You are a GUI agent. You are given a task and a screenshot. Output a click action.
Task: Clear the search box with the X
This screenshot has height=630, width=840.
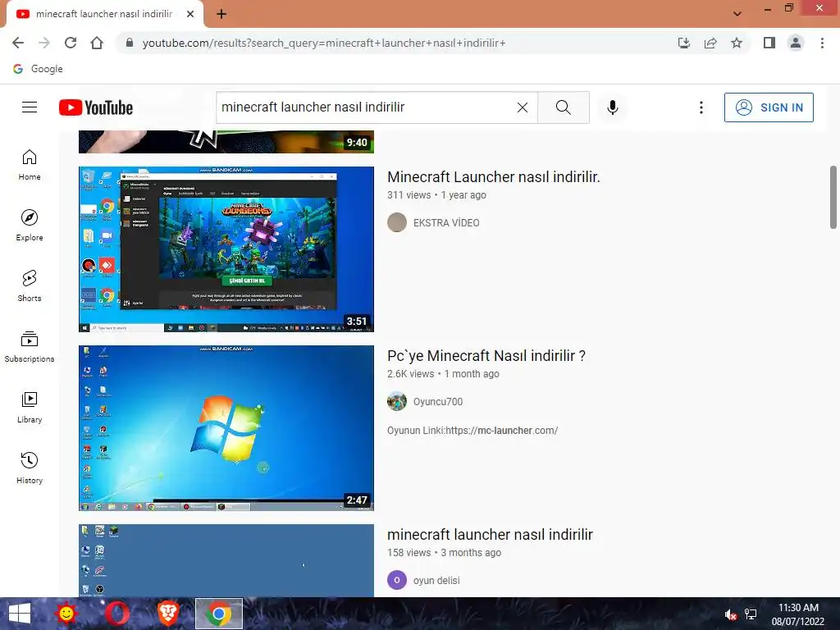pyautogui.click(x=523, y=107)
